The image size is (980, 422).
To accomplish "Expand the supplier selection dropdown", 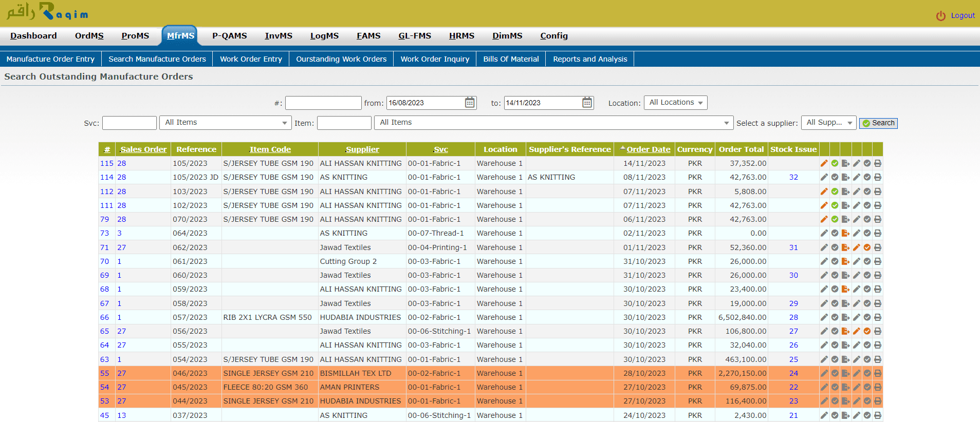I will point(828,123).
